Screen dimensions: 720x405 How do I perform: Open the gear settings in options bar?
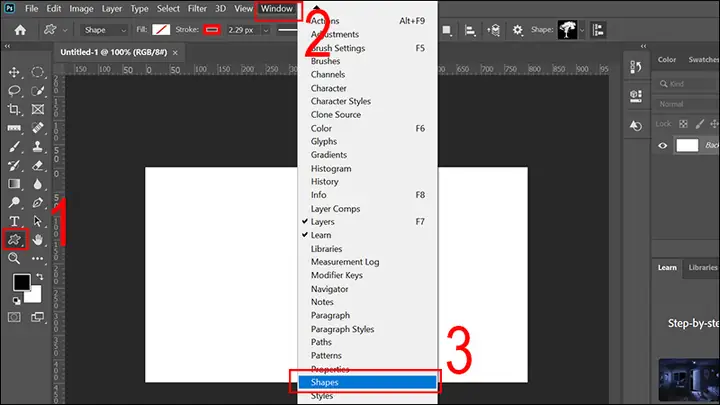point(518,30)
